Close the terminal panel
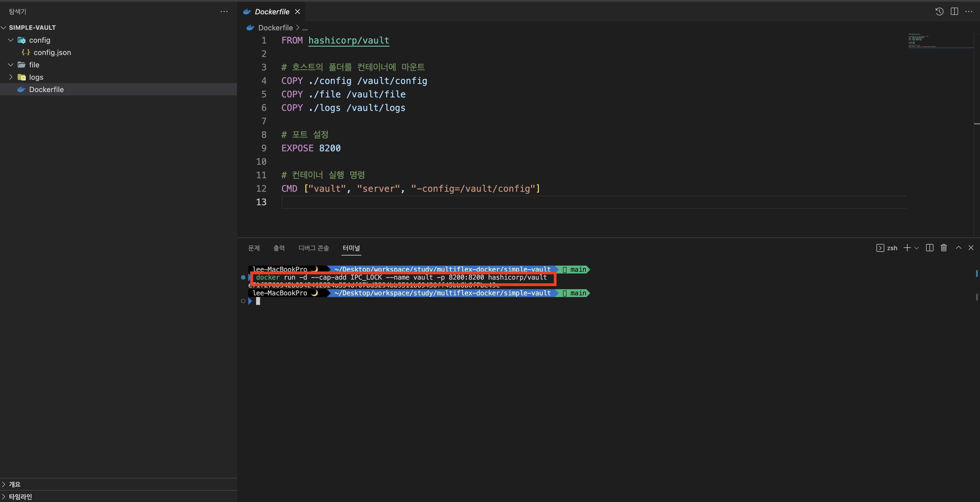The image size is (980, 502). point(971,248)
